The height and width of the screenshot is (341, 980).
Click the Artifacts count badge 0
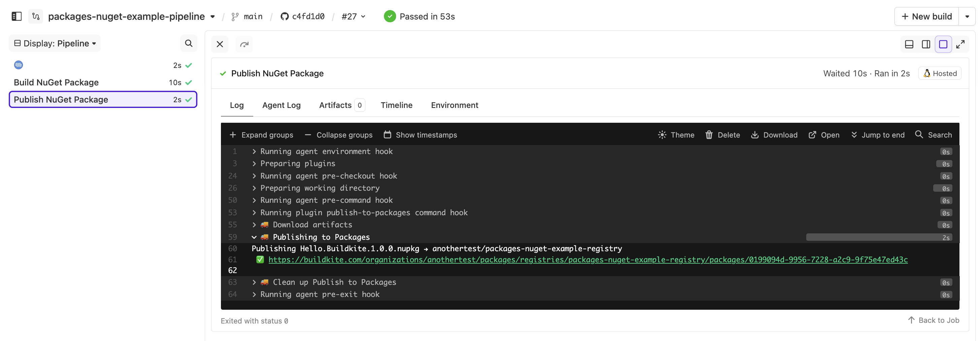(x=360, y=105)
